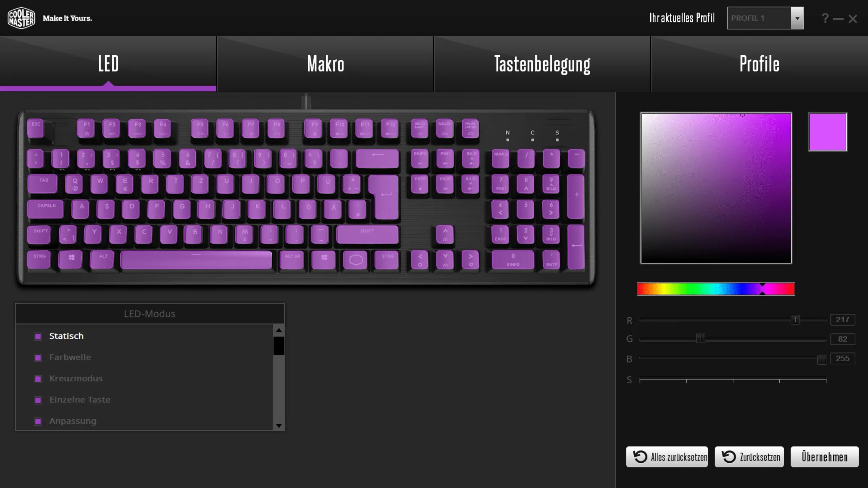This screenshot has height=488, width=868.
Task: Click the Makro tab icon
Action: tap(325, 63)
